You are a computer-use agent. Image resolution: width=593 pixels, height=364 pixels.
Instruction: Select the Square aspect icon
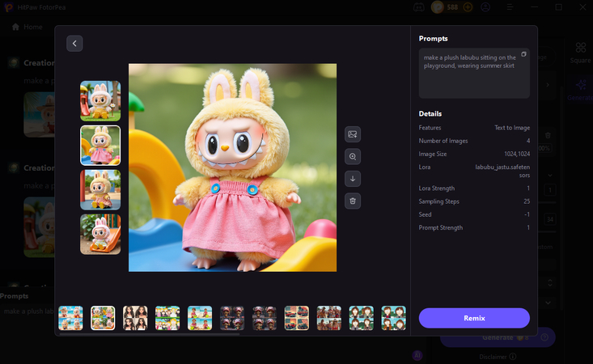coord(581,48)
